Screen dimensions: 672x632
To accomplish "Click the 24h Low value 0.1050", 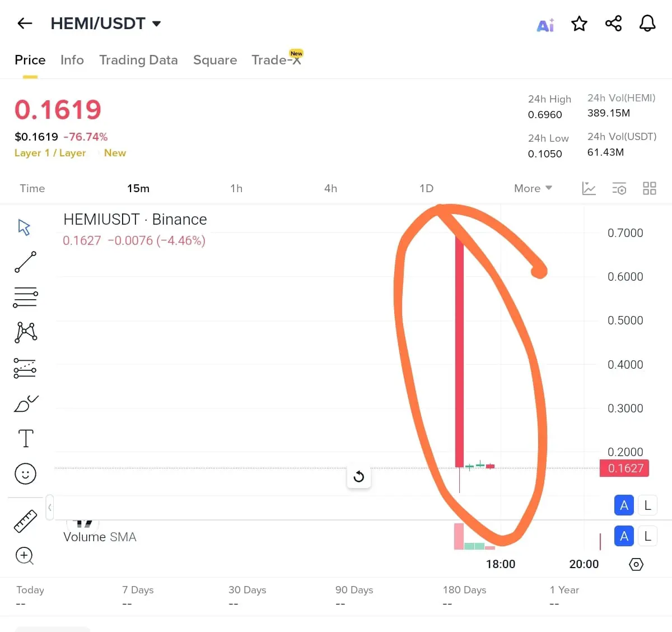I will coord(545,154).
